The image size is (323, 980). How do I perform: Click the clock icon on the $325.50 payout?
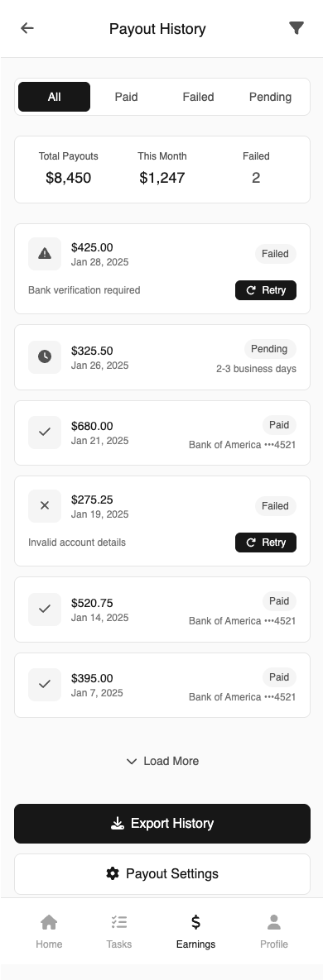coord(45,357)
